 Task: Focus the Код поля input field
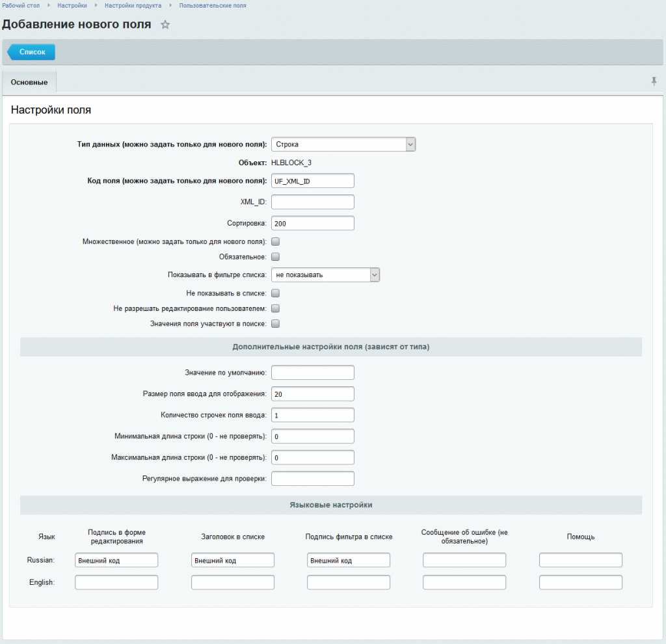pyautogui.click(x=313, y=181)
